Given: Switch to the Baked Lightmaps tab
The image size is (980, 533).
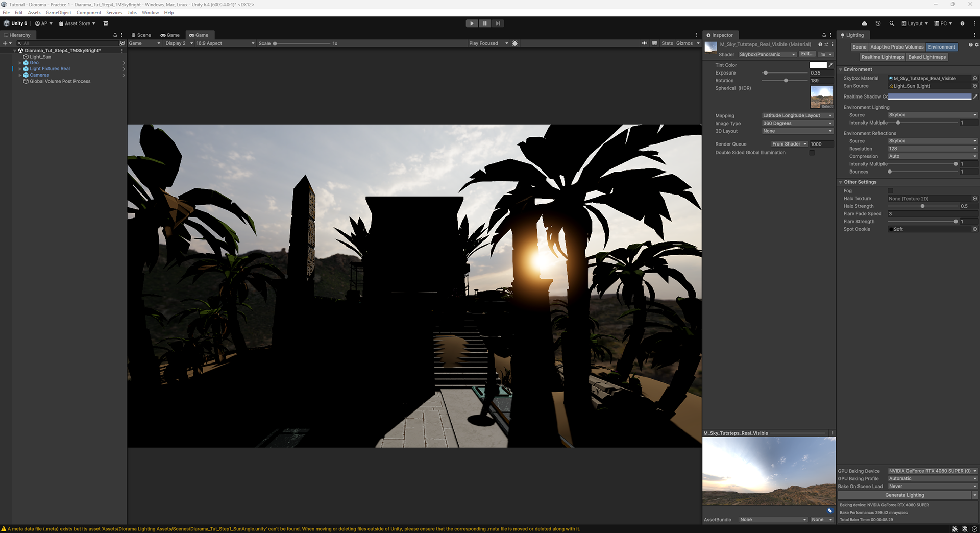Looking at the screenshot, I should coord(927,57).
